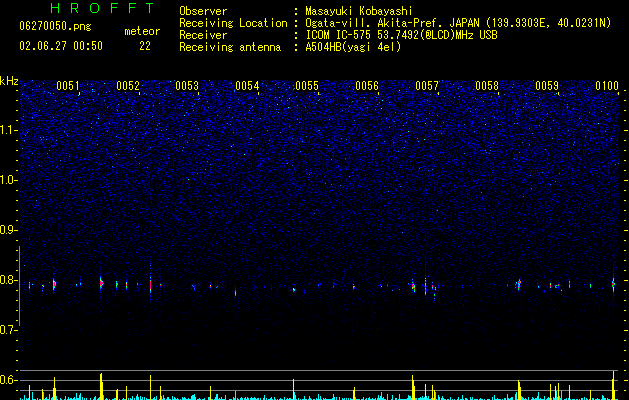Click the A504HB(yagi 4el) antenna text
Viewport: 629px width, 400px height.
(x=353, y=47)
